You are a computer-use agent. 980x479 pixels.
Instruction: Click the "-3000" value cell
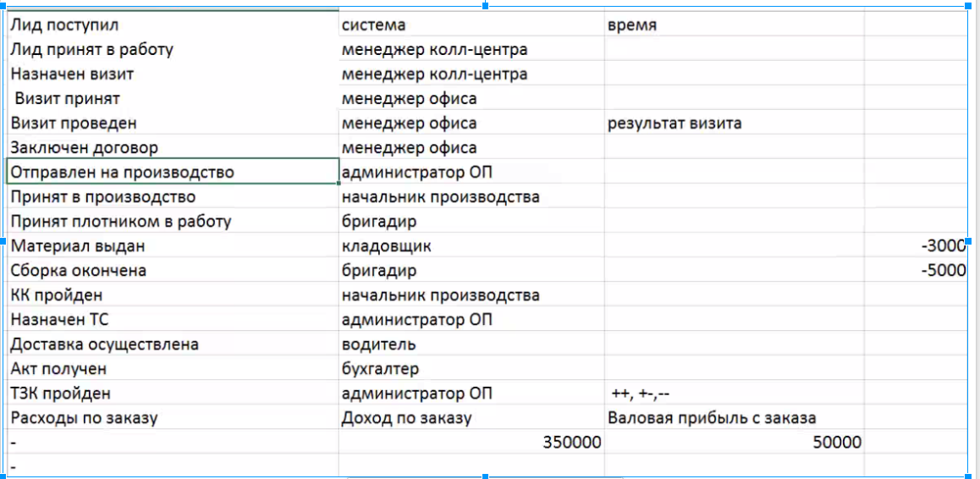coord(917,246)
